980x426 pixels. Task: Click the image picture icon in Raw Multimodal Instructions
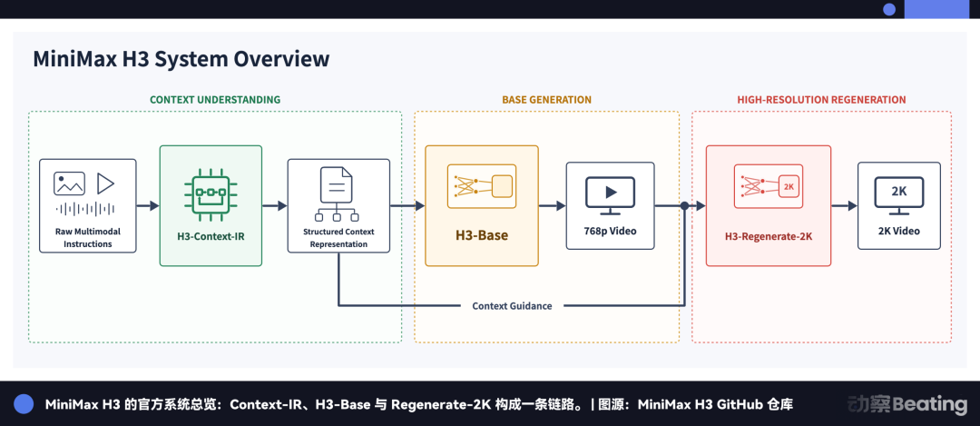69,183
